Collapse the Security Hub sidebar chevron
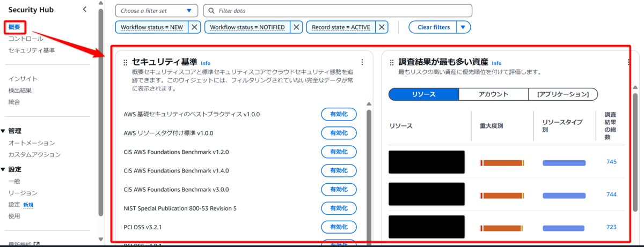Screen dimensions: 644x247 85,10
